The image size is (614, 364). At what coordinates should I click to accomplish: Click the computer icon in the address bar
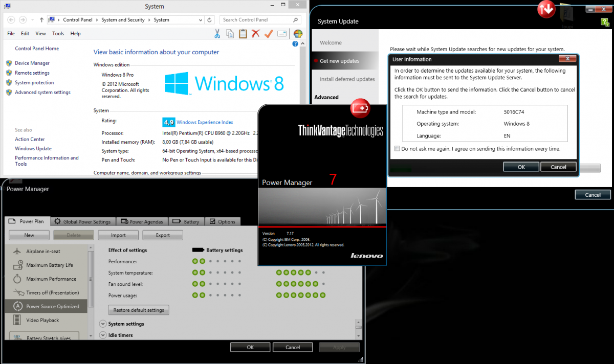[51, 20]
